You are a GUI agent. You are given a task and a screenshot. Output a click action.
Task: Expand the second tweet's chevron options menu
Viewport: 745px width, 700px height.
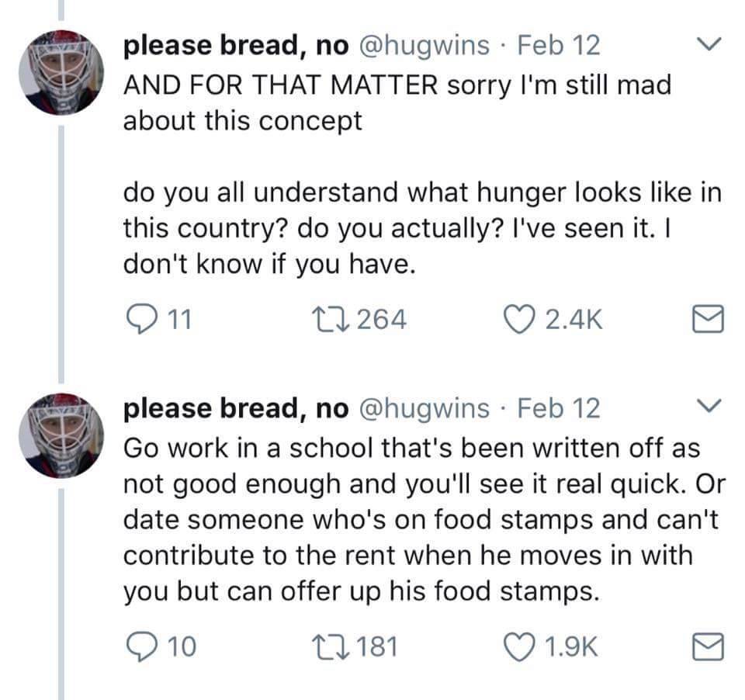click(x=707, y=406)
